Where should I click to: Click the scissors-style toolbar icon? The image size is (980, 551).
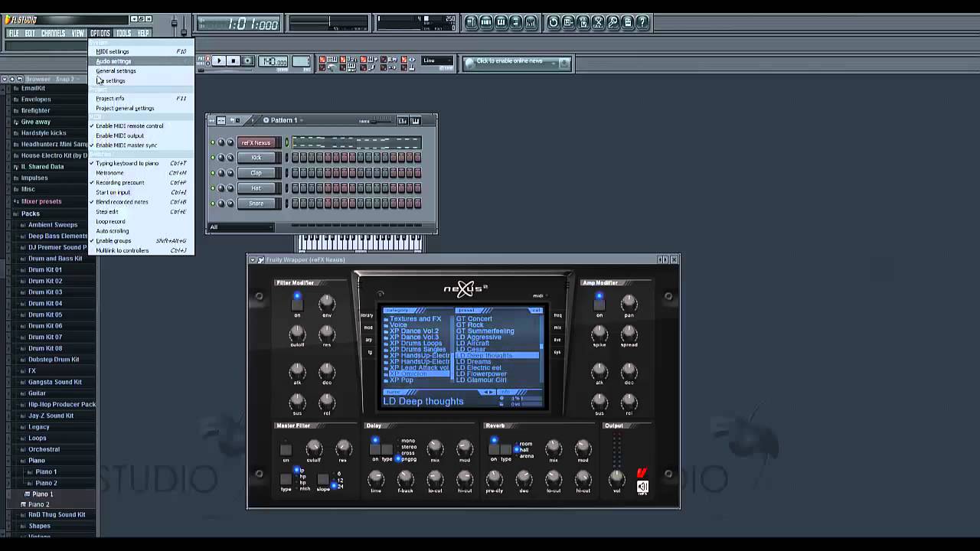[598, 22]
